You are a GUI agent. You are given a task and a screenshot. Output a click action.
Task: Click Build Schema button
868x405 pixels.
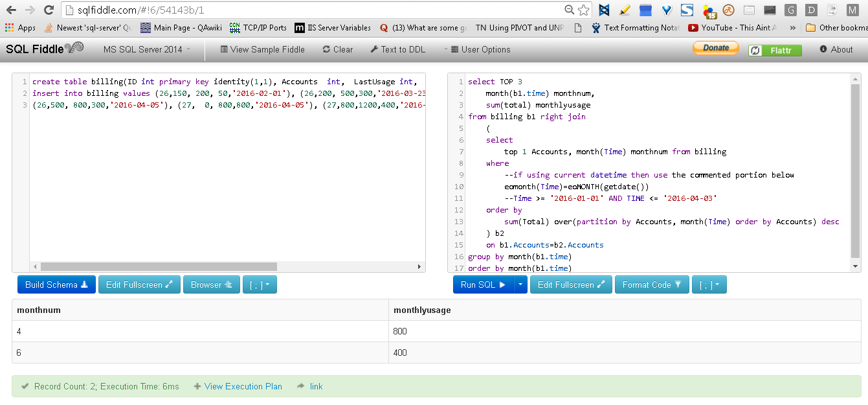click(56, 284)
